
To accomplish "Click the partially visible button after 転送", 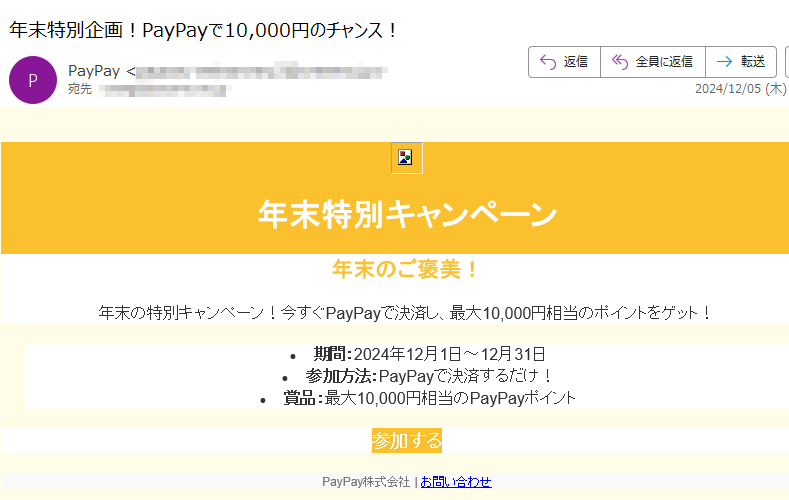I will tap(786, 62).
